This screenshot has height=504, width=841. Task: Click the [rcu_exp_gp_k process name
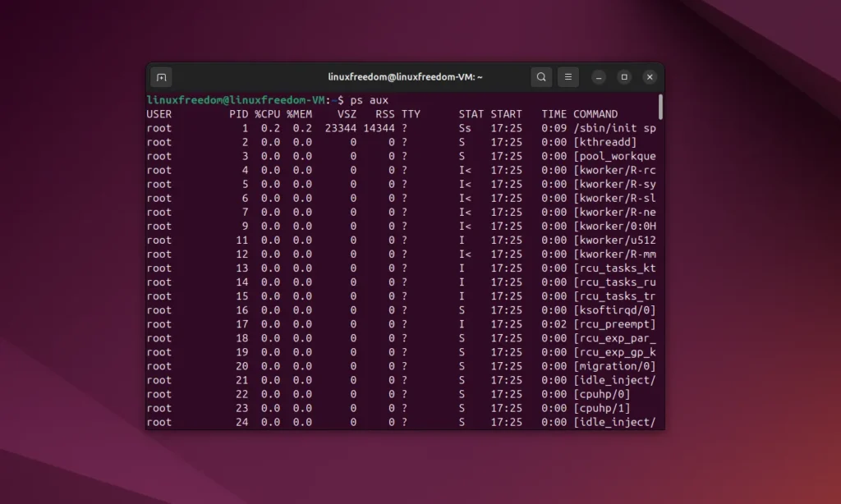pyautogui.click(x=614, y=351)
